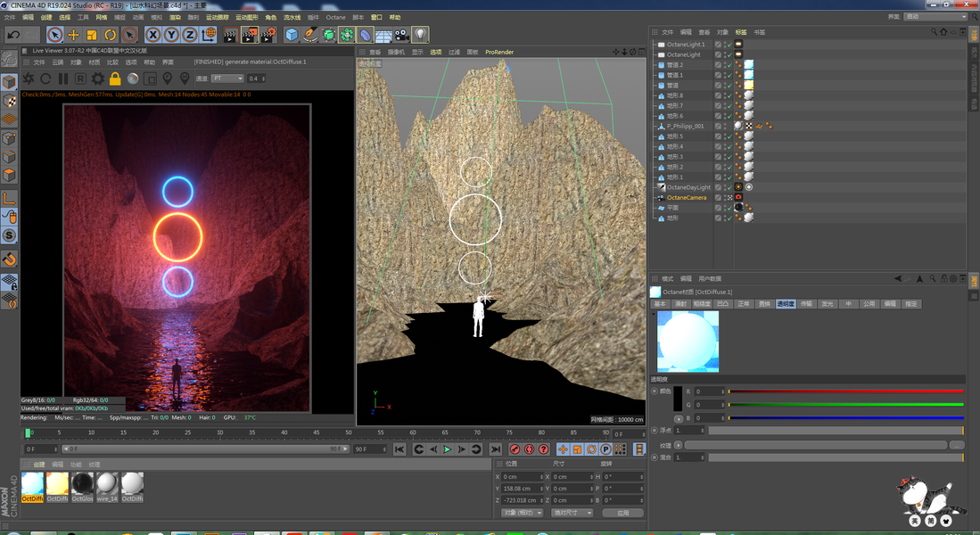Screen dimensions: 980x535
Task: Select the OctGlos material thumbnail
Action: 82,486
